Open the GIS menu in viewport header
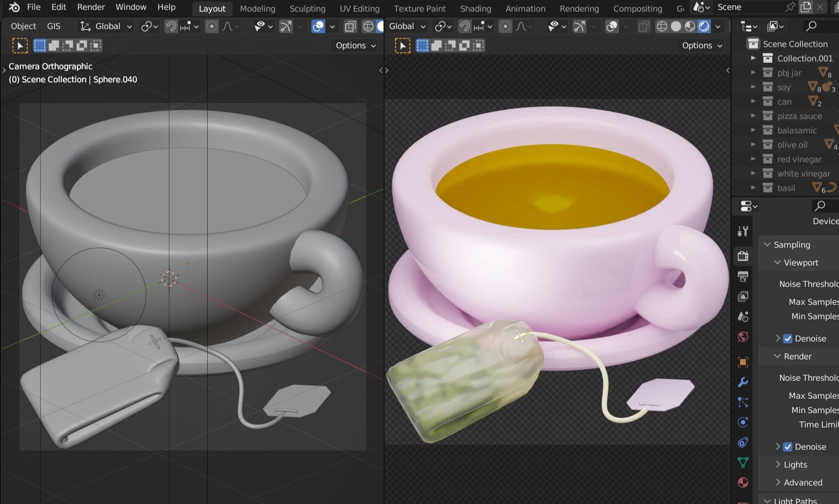The width and height of the screenshot is (839, 504). pyautogui.click(x=54, y=26)
